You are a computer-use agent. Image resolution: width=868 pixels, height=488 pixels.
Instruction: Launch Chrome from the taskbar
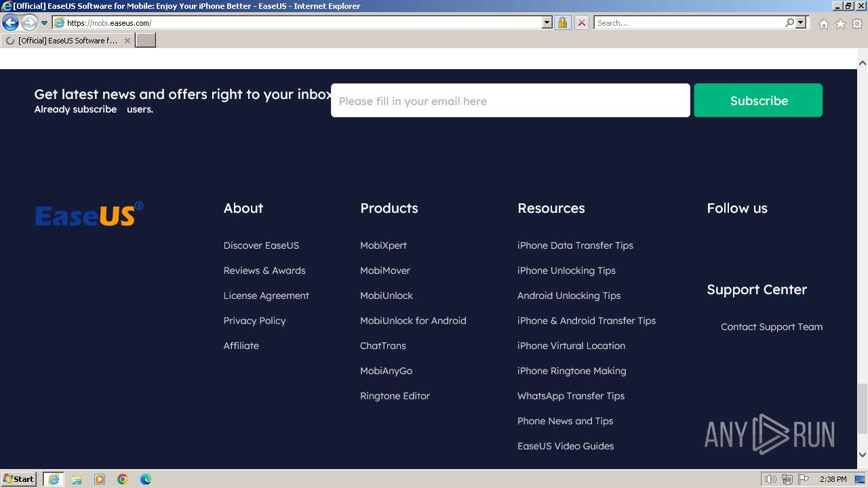(123, 479)
